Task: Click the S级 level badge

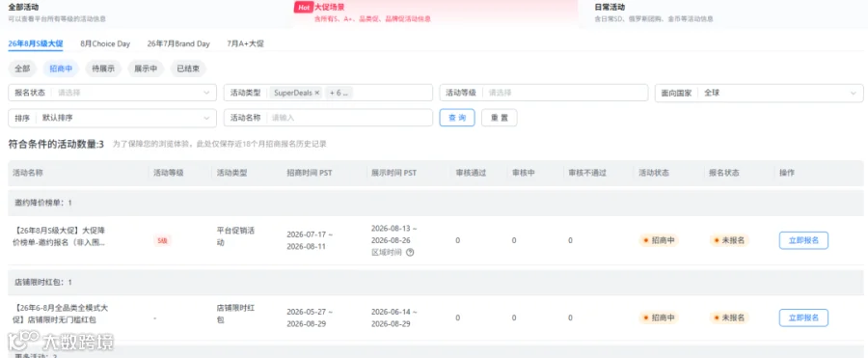Action: (163, 240)
